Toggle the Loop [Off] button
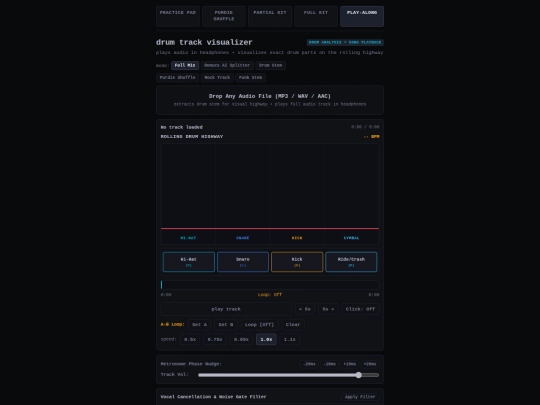This screenshot has width=540, height=405. pos(259,325)
